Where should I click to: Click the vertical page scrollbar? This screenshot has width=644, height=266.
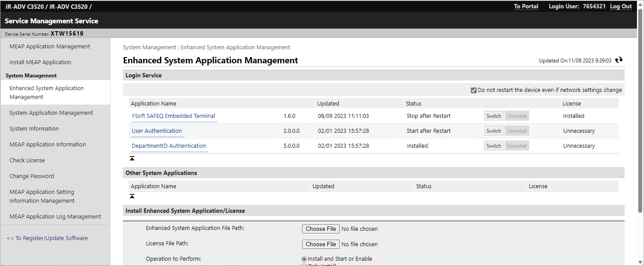pyautogui.click(x=640, y=110)
